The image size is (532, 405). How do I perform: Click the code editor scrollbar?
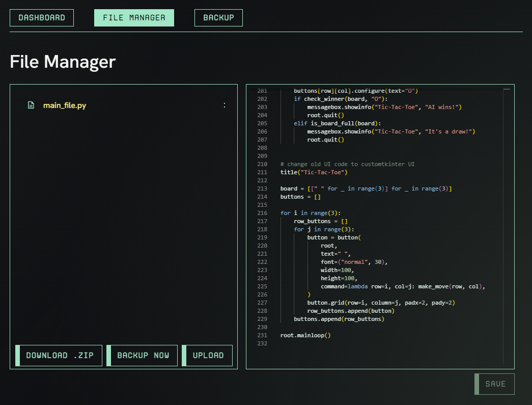507,90
